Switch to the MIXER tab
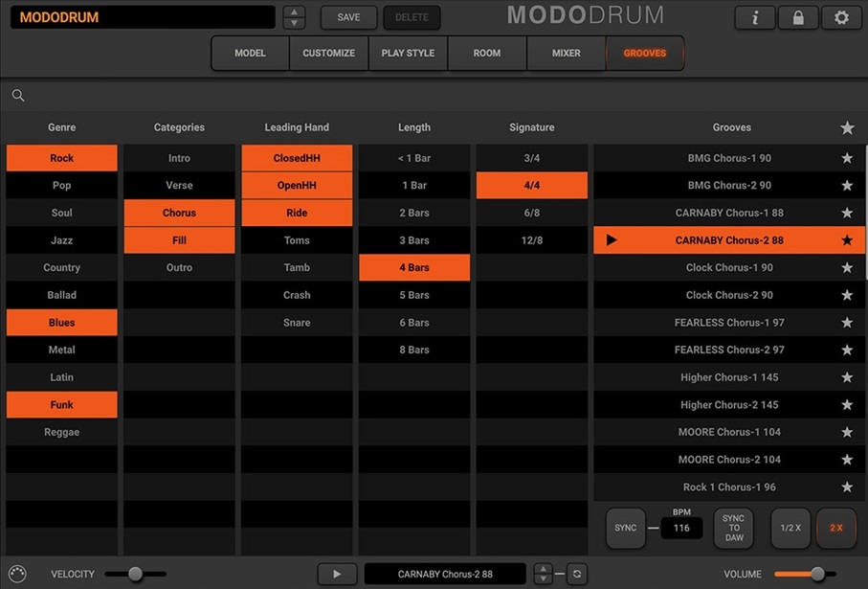Image resolution: width=868 pixels, height=589 pixels. pos(567,54)
